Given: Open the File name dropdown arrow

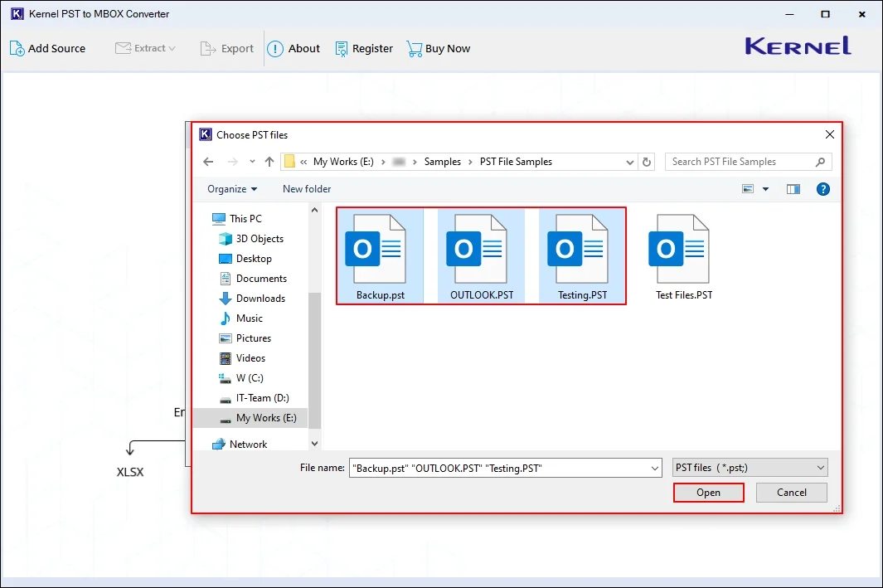Looking at the screenshot, I should (654, 467).
